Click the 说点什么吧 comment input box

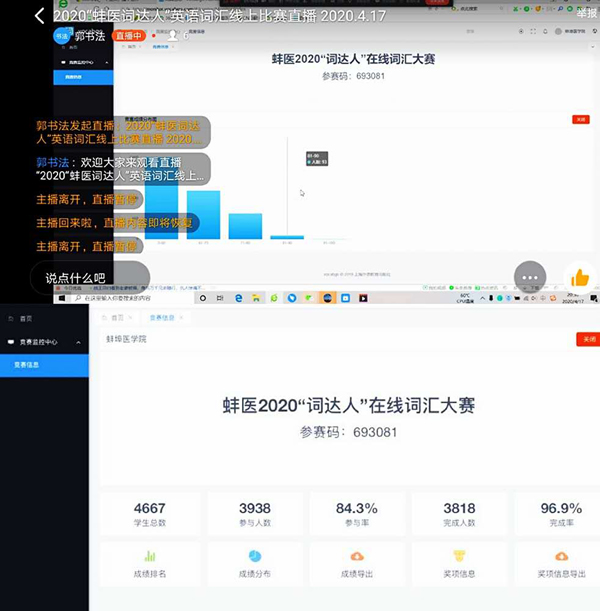[90, 277]
